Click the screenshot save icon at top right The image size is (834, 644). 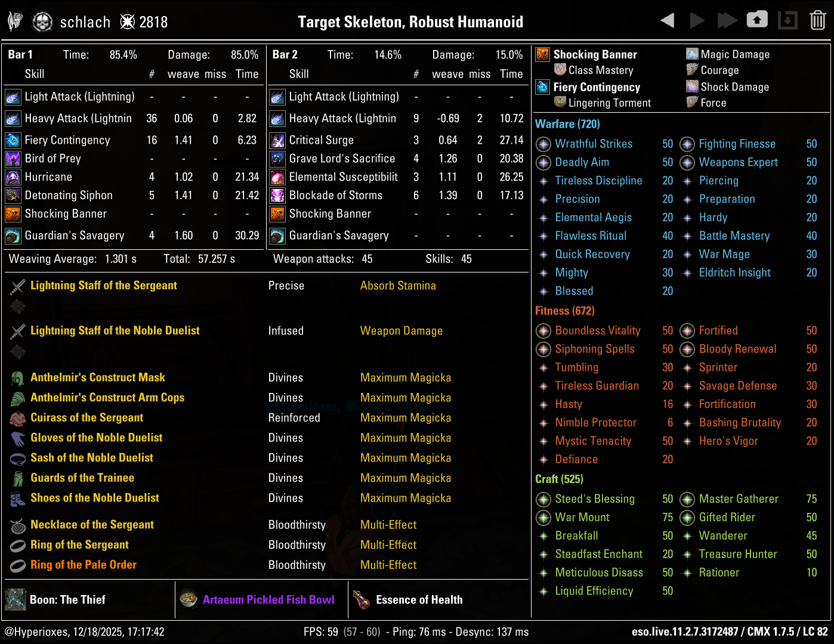(757, 19)
